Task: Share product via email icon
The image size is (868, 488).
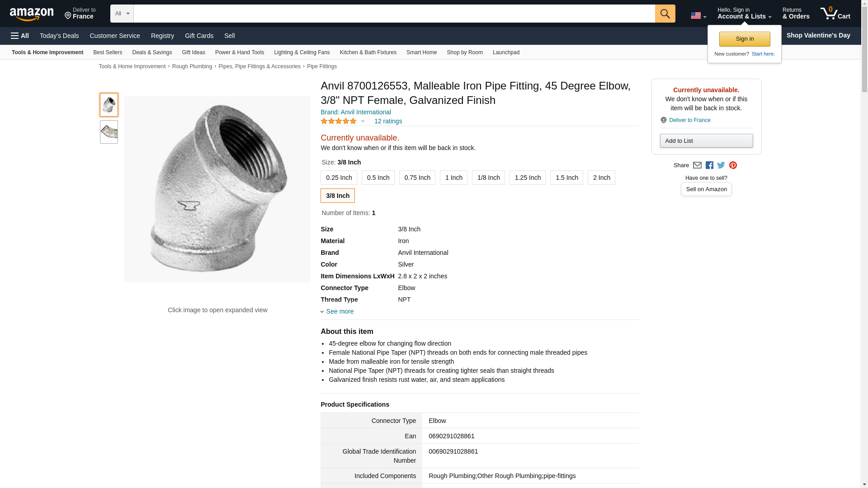Action: 697,165
